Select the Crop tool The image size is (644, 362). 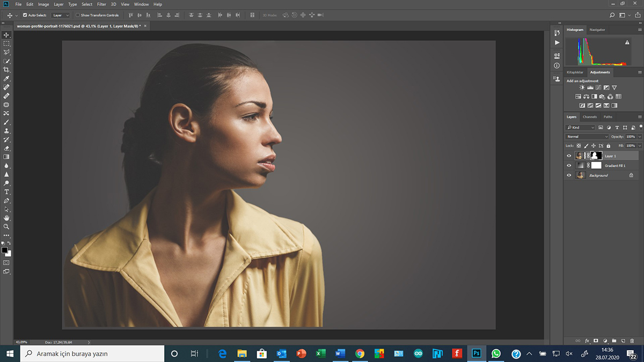click(x=6, y=70)
